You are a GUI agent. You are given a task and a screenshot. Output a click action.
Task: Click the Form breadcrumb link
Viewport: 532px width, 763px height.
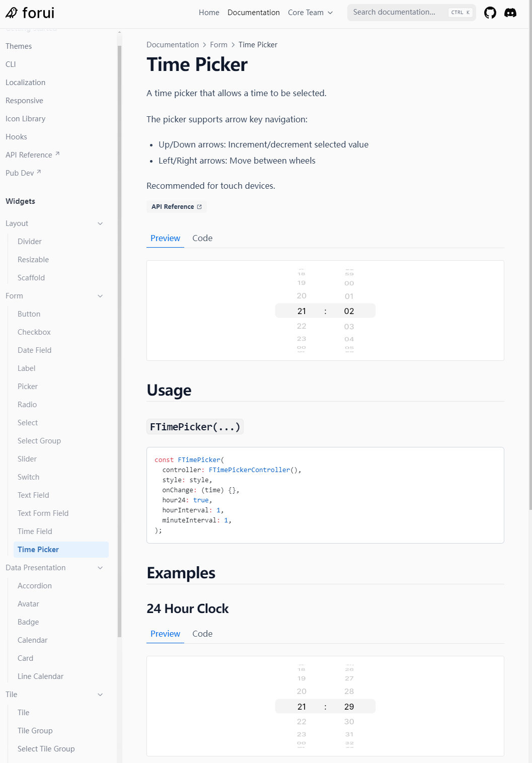point(218,45)
